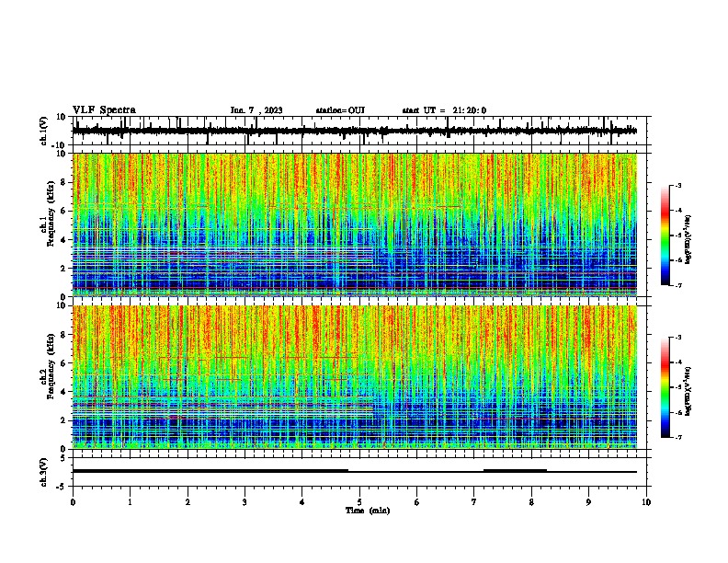Click the "10" tick on ch.1 waveform axis
This screenshot has width=728, height=563.
pos(62,117)
